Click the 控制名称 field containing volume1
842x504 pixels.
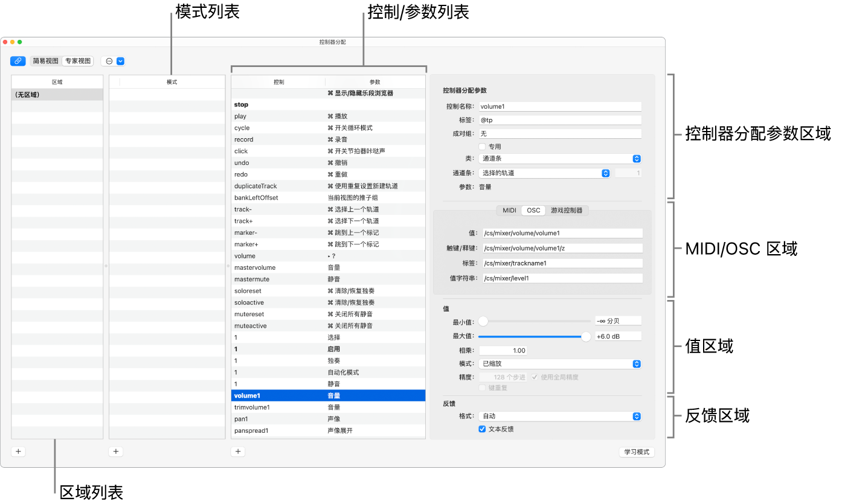point(559,106)
